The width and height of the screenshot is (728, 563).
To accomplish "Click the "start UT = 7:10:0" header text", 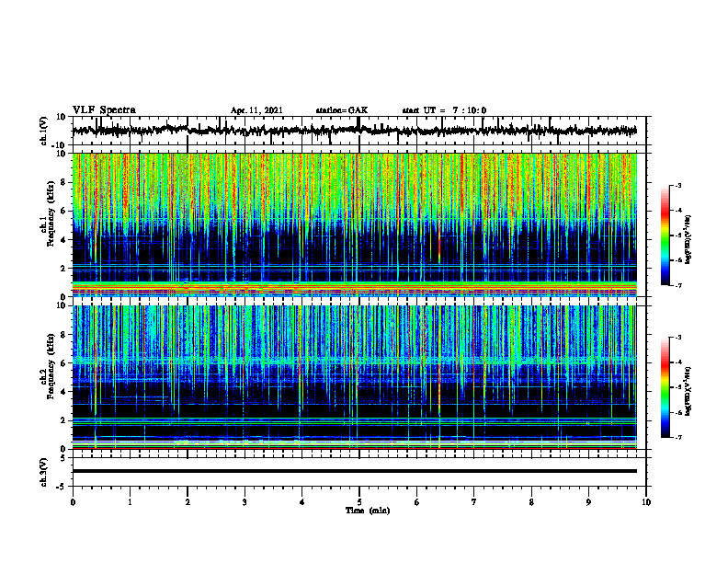I will [x=444, y=110].
